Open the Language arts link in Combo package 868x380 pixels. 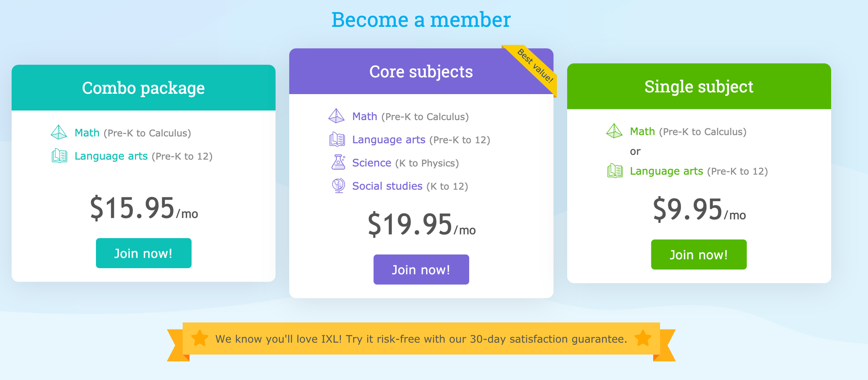(x=112, y=155)
